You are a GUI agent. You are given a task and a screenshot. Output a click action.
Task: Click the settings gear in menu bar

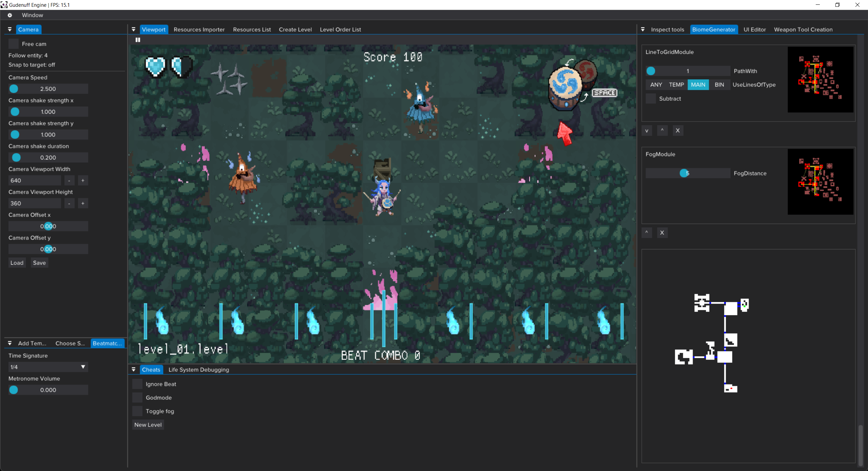(10, 15)
